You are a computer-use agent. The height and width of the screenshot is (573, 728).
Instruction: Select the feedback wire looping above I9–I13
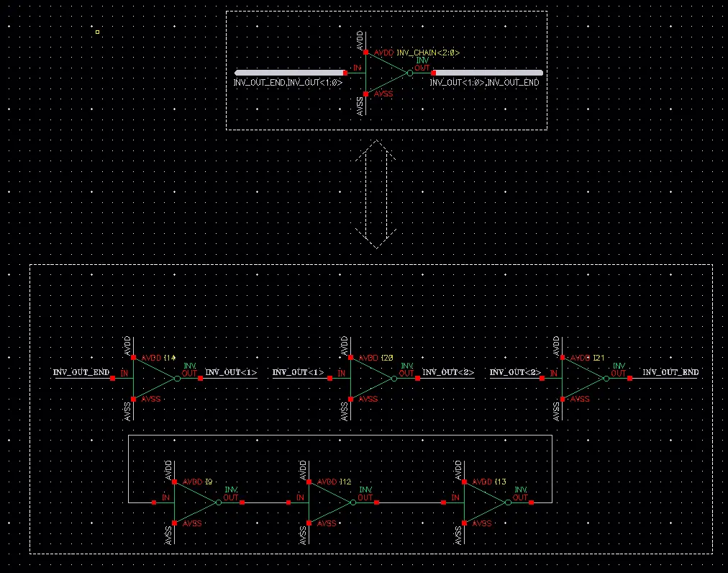coord(340,436)
